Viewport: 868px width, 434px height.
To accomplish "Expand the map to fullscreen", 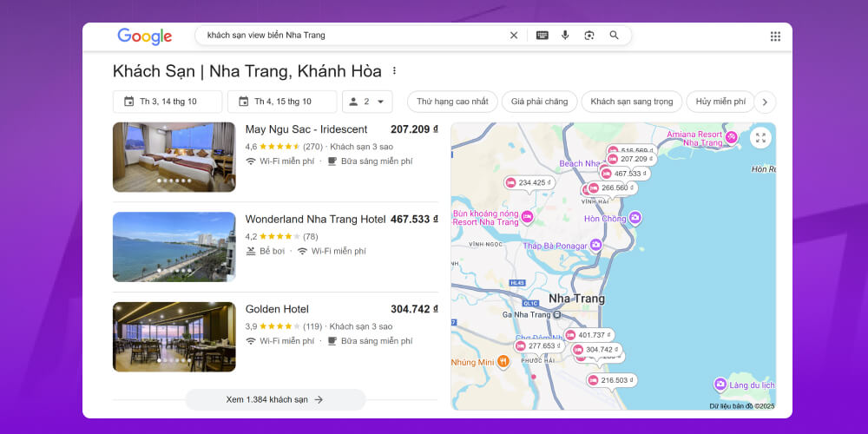I will [760, 138].
